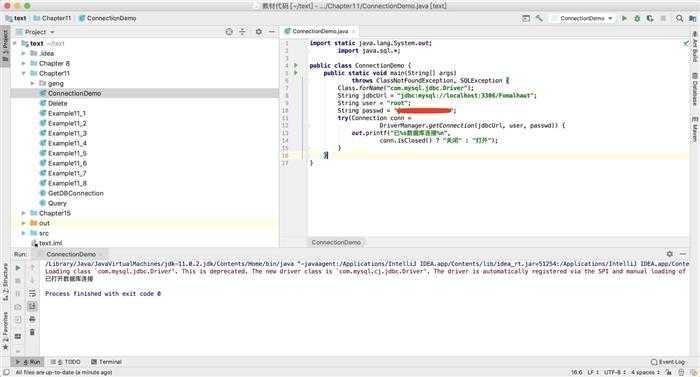Click the UTF-8 encoding status item

615,372
